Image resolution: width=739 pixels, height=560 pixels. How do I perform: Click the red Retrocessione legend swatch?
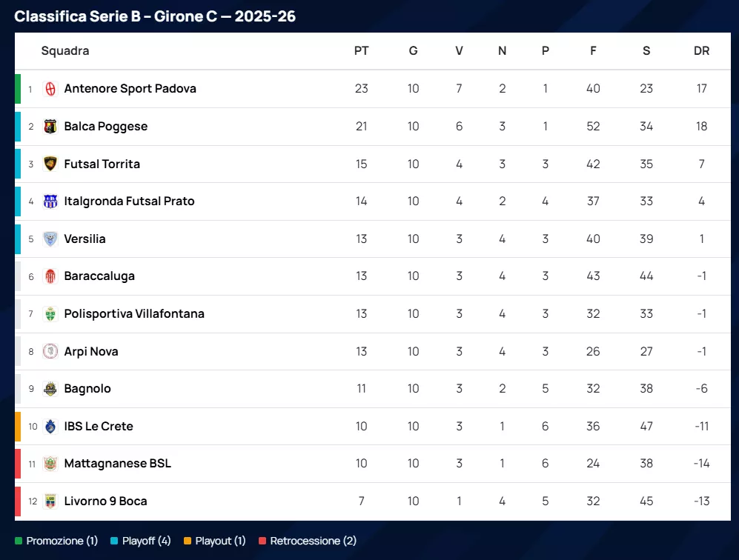tap(262, 541)
